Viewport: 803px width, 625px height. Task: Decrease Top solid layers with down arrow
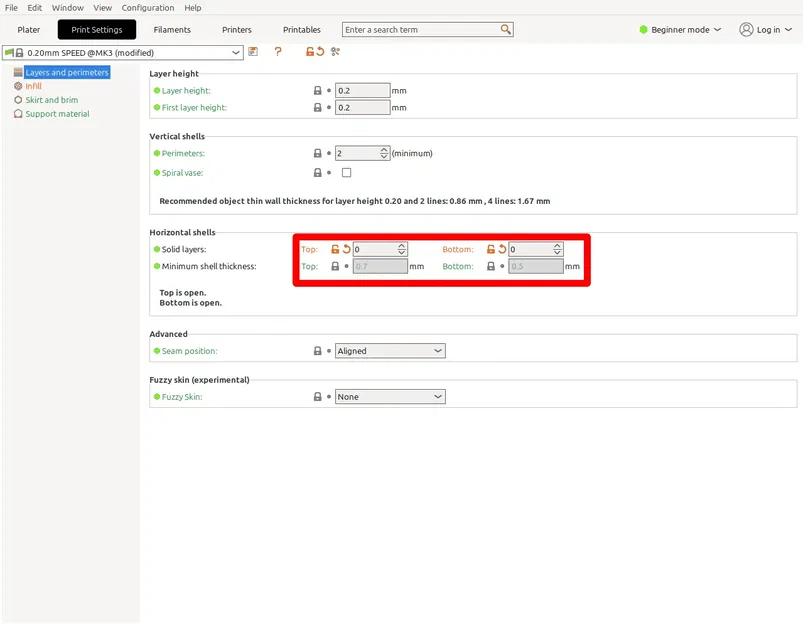tap(402, 253)
